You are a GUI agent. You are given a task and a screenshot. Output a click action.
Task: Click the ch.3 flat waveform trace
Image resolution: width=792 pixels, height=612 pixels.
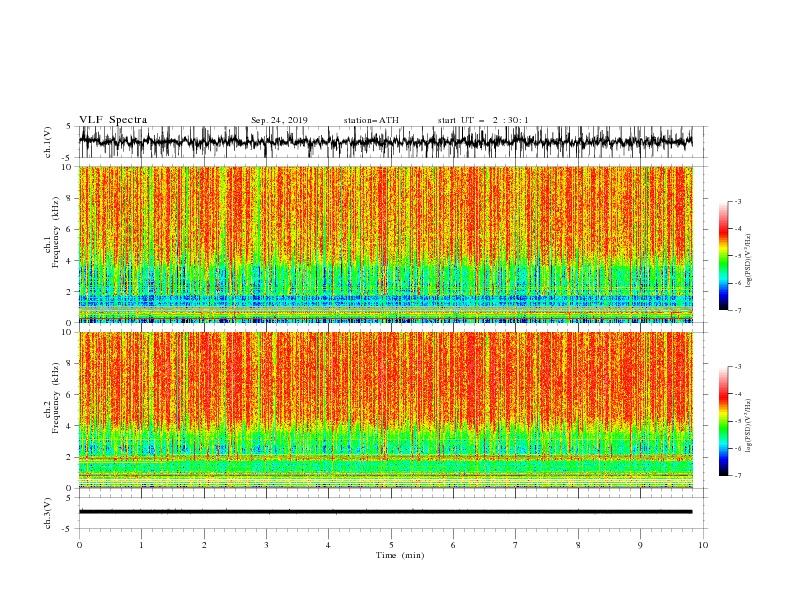point(385,512)
